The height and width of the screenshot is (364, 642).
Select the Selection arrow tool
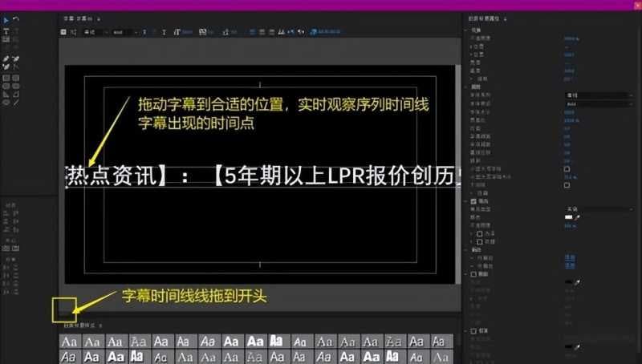(x=6, y=19)
